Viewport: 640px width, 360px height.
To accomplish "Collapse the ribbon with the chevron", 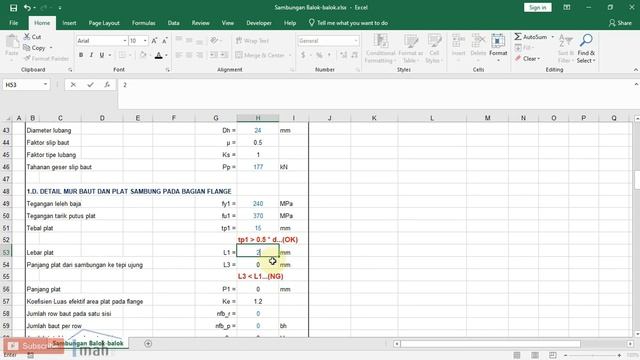I will click(636, 70).
